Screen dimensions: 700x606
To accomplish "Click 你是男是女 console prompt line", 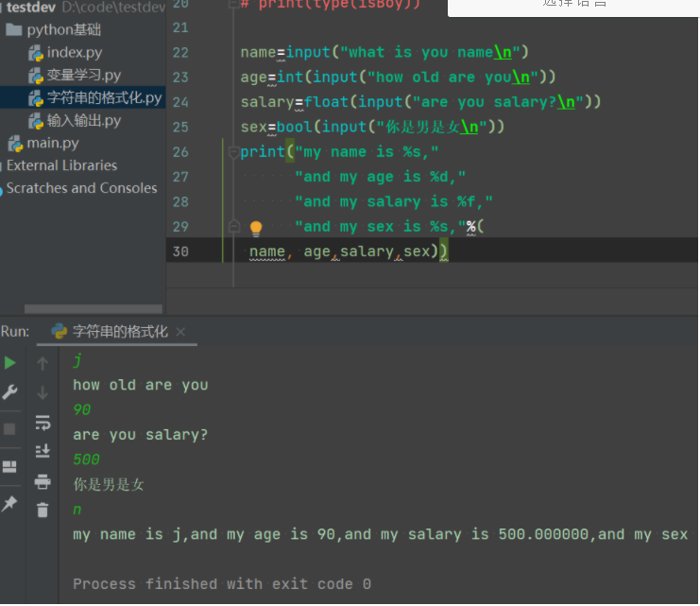I will pos(109,484).
